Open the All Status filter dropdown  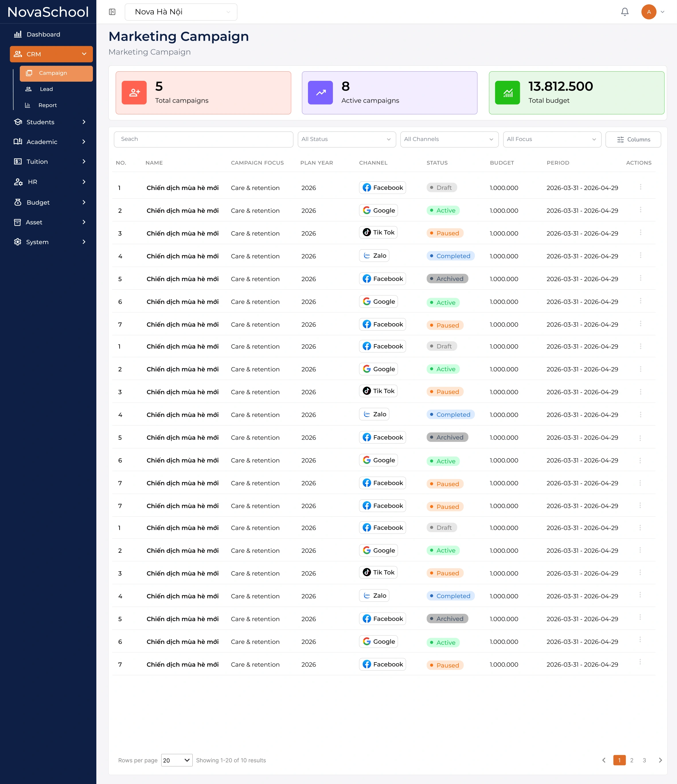tap(346, 139)
